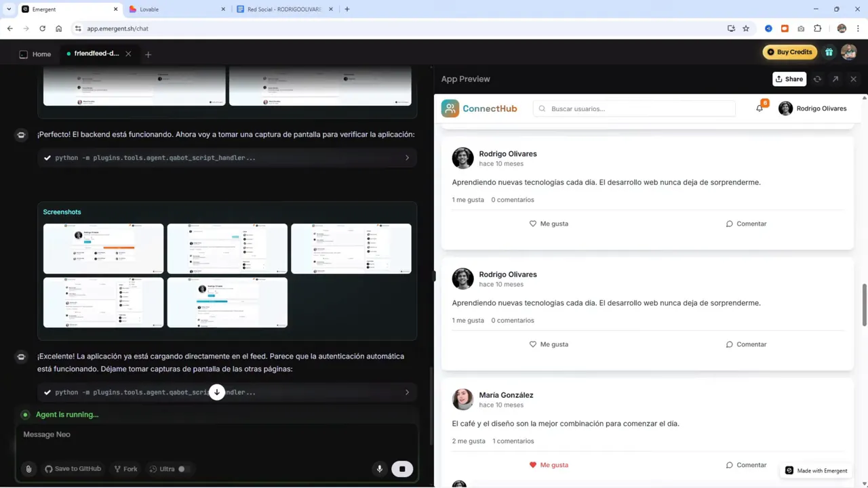Toggle the Ultra mode switch
This screenshot has width=868, height=488.
181,468
